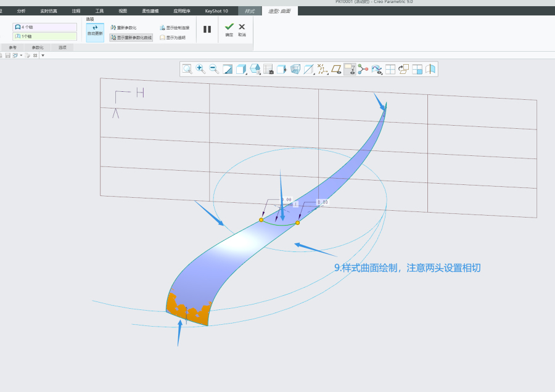Confirm the surface with 确定 checkmark
555x392 pixels.
[229, 30]
